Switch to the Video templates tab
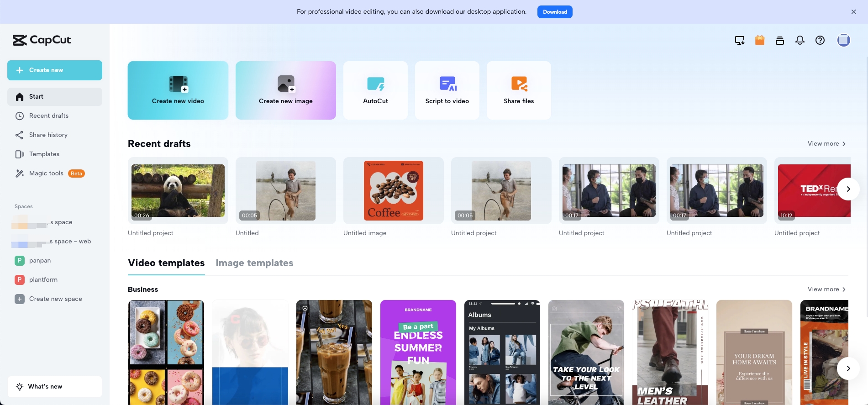868x405 pixels. [166, 263]
